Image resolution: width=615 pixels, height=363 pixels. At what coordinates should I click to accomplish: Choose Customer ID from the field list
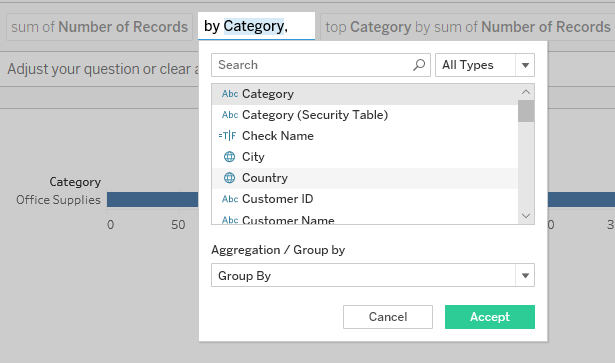365,199
